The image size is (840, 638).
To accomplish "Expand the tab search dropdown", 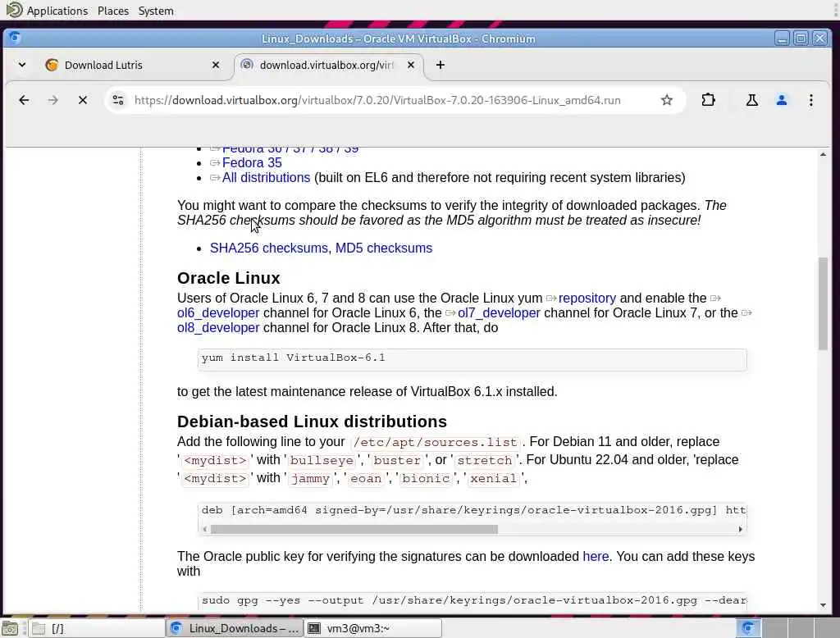I will click(22, 65).
